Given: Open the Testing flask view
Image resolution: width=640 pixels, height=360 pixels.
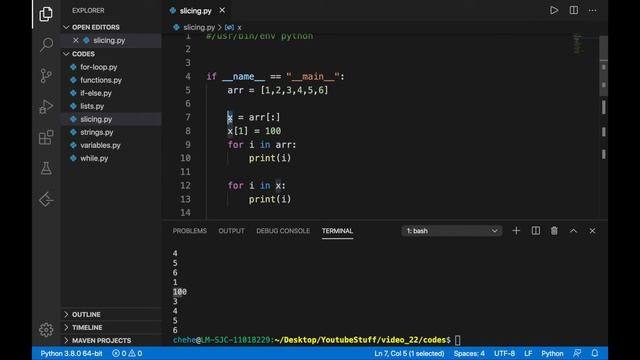Looking at the screenshot, I should 46,168.
